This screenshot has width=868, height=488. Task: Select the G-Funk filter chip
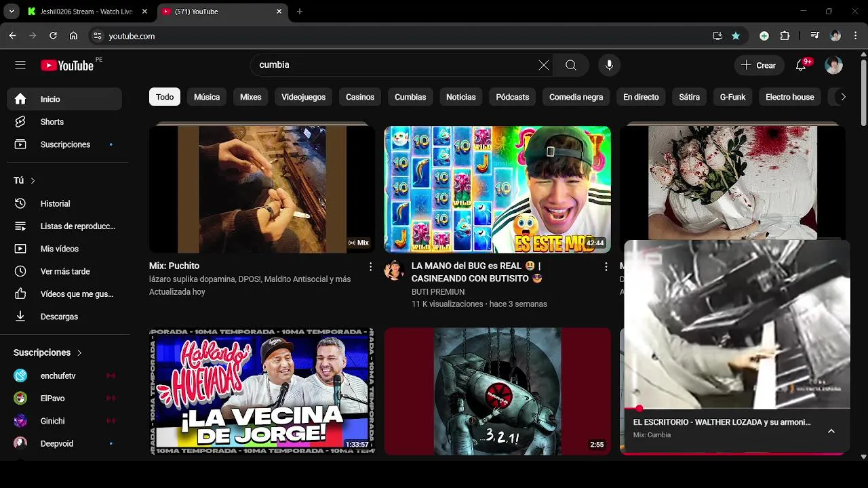point(732,97)
